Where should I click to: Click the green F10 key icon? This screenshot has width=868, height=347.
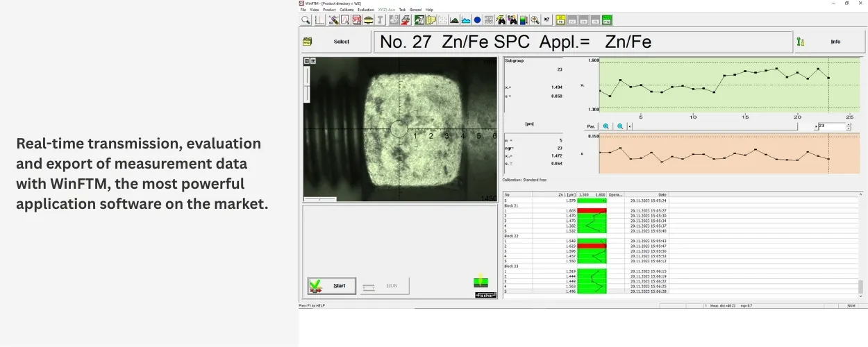pyautogui.click(x=606, y=19)
